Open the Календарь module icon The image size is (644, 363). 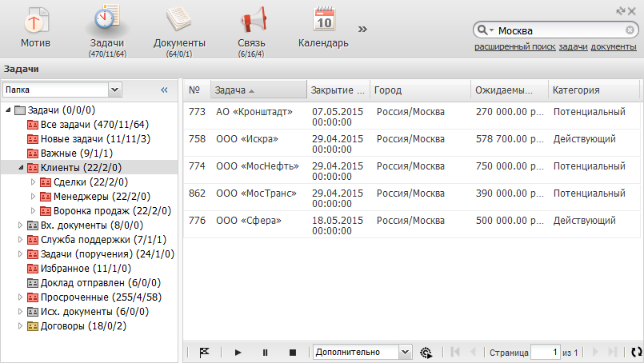324,19
